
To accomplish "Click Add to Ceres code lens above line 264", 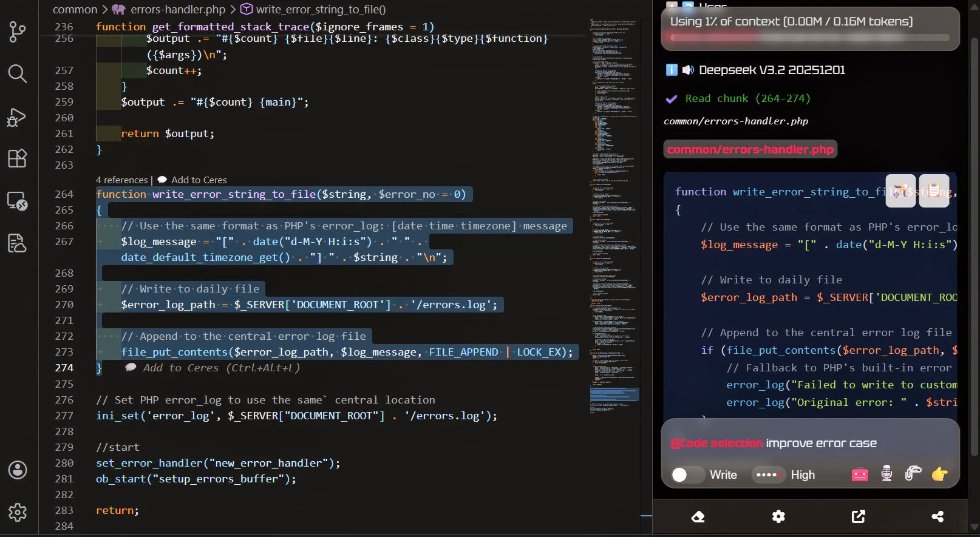I will [x=199, y=180].
